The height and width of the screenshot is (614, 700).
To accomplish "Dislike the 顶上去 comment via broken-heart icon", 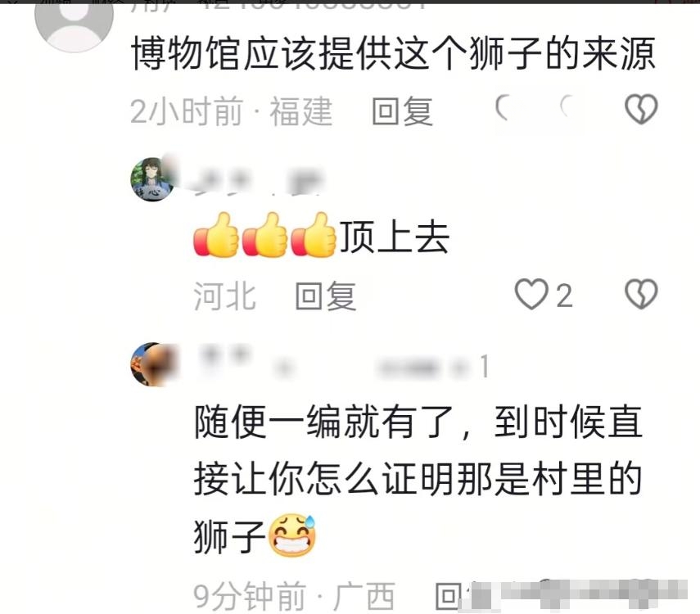I will point(642,294).
